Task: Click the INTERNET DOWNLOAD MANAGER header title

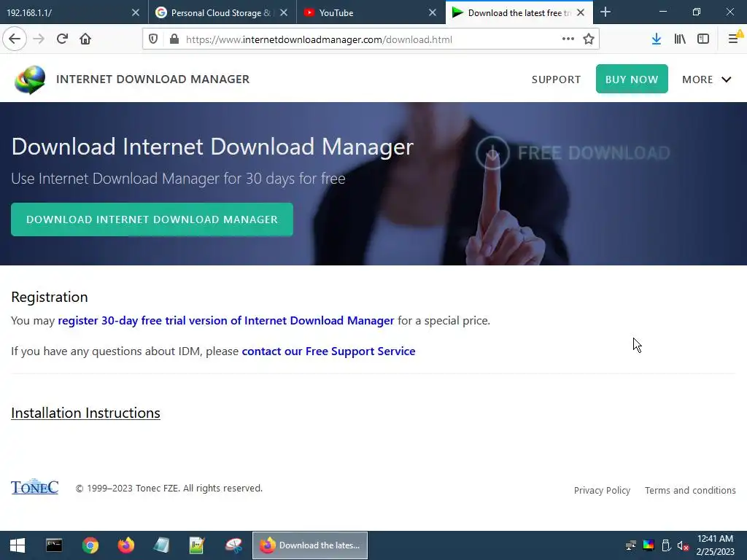Action: (x=153, y=79)
